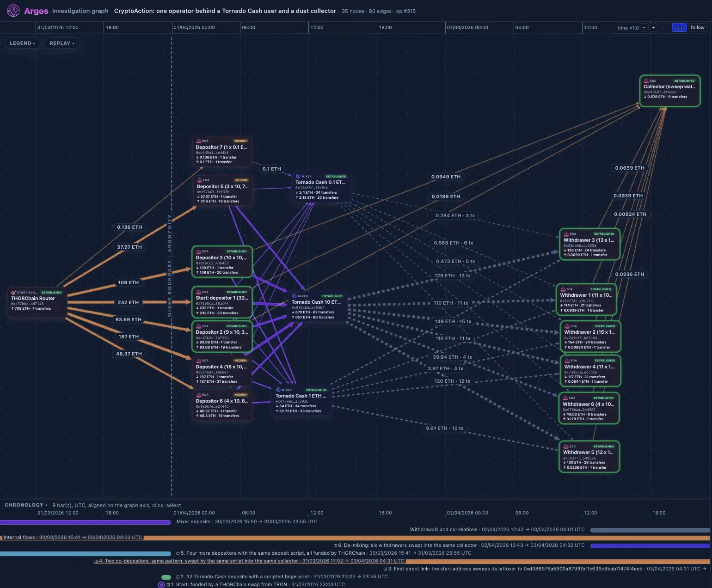Click the EOA icon on Withdrawer 3 node
This screenshot has width=712, height=588.
566,233
